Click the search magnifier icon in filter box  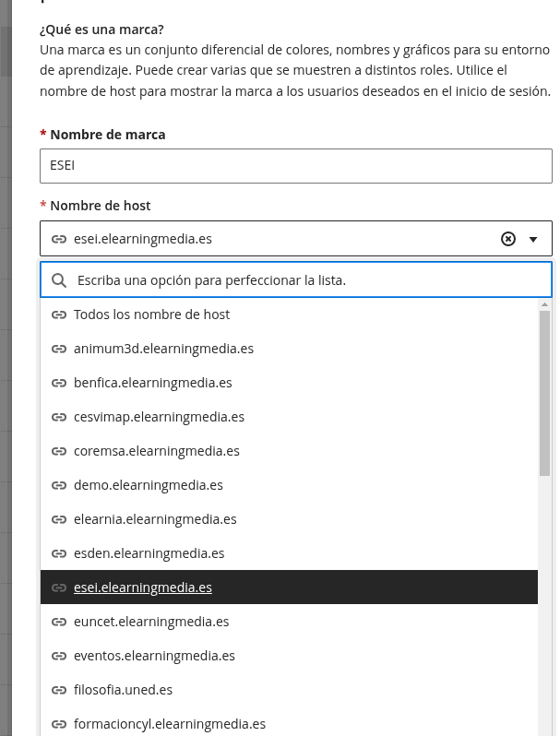[59, 280]
